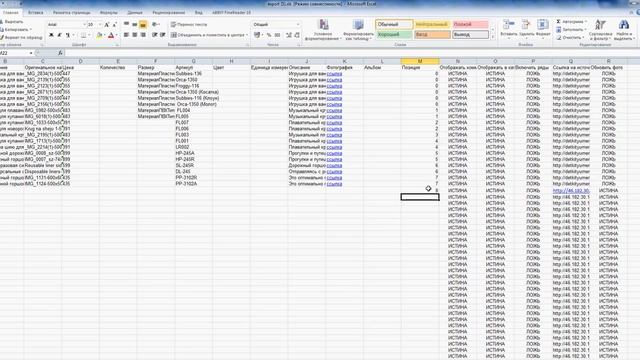Toggle Center horizontal alignment
The height and width of the screenshot is (360, 640).
[x=135, y=35]
